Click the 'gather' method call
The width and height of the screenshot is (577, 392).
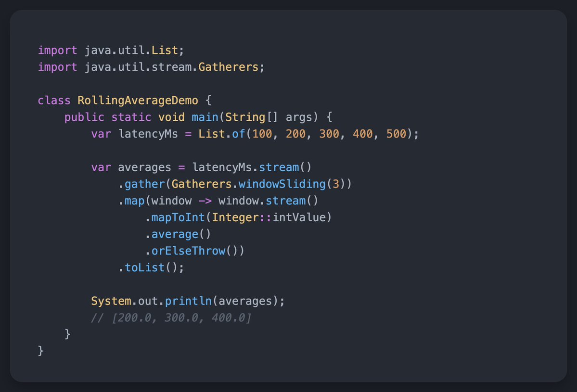click(x=145, y=184)
